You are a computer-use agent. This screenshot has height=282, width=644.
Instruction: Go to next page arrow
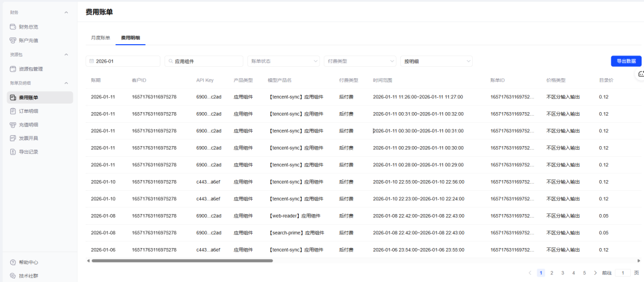(x=595, y=273)
